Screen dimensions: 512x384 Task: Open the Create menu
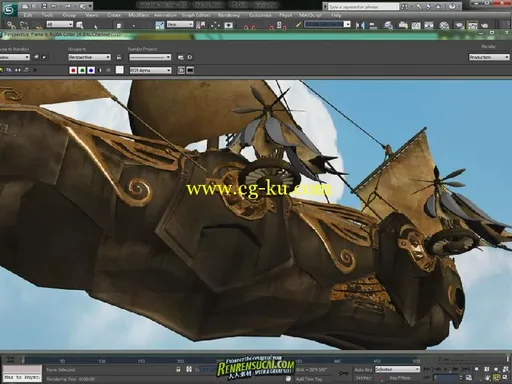pos(114,15)
